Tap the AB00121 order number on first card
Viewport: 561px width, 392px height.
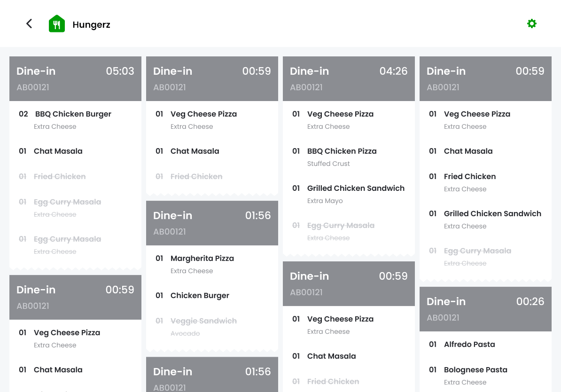point(33,87)
